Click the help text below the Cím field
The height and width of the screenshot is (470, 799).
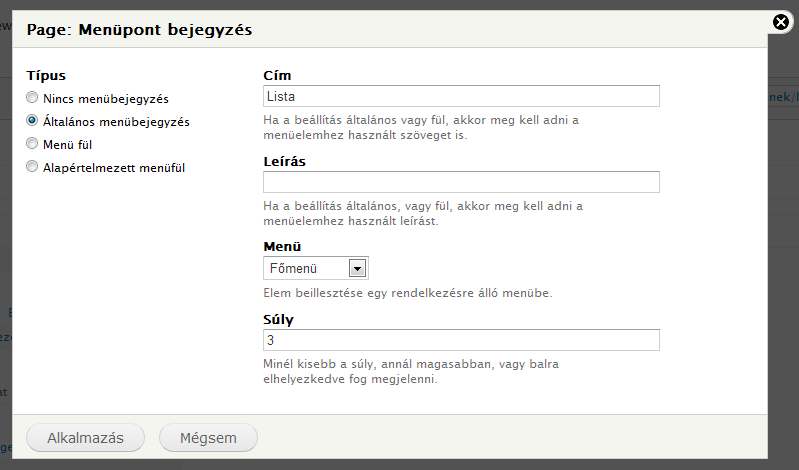tap(421, 127)
